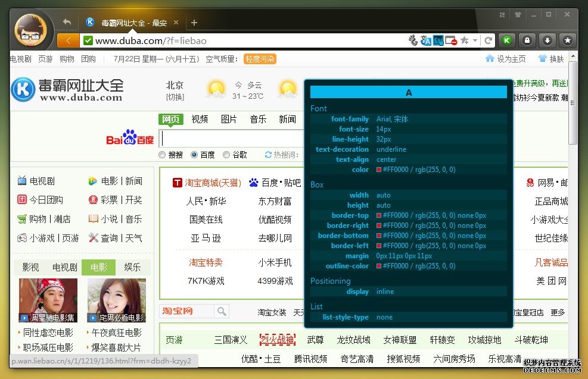Click the popup blocker icon in address bar
Image resolution: width=588 pixels, height=379 pixels.
click(451, 40)
